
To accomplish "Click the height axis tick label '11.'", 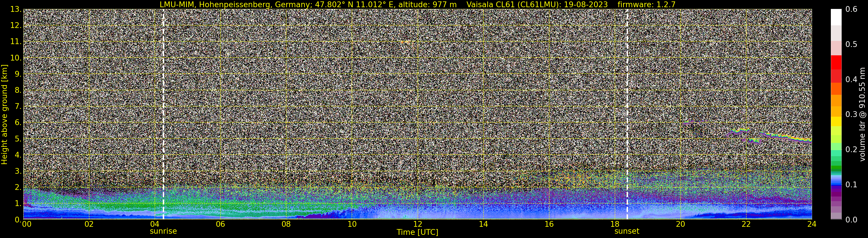I will tap(16, 42).
